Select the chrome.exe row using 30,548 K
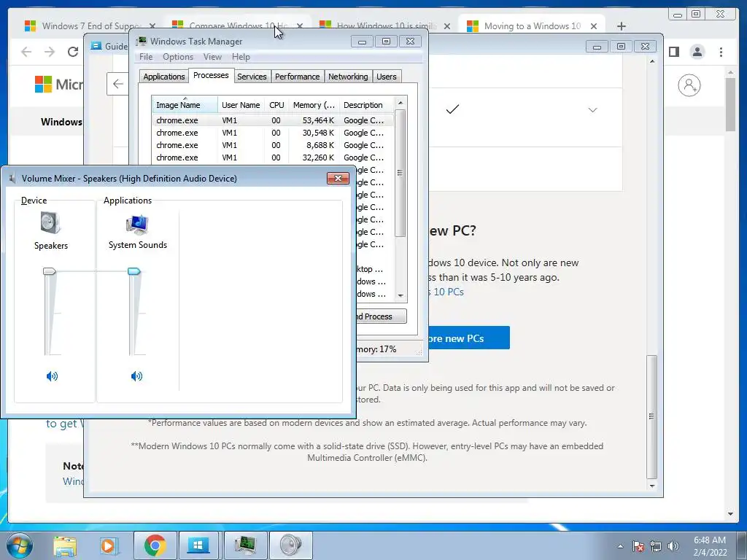The image size is (747, 560). click(x=274, y=133)
